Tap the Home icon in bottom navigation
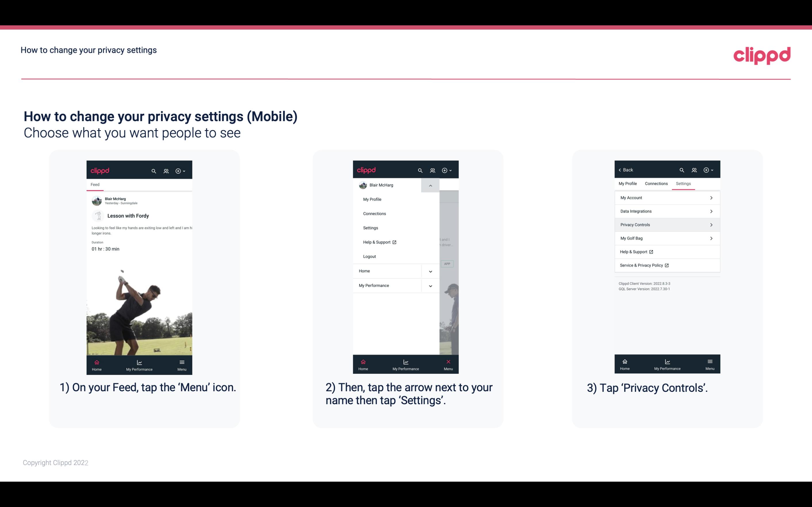The height and width of the screenshot is (507, 812). pos(97,363)
